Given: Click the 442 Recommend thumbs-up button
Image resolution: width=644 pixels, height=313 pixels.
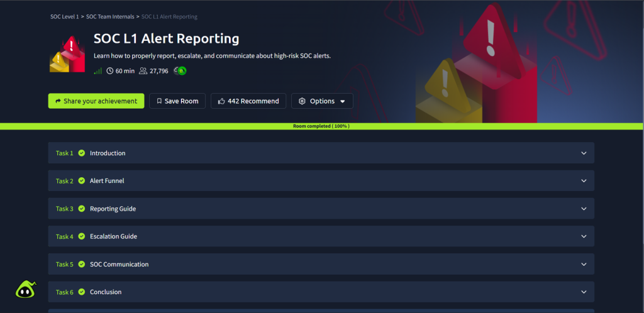Looking at the screenshot, I should (x=248, y=101).
